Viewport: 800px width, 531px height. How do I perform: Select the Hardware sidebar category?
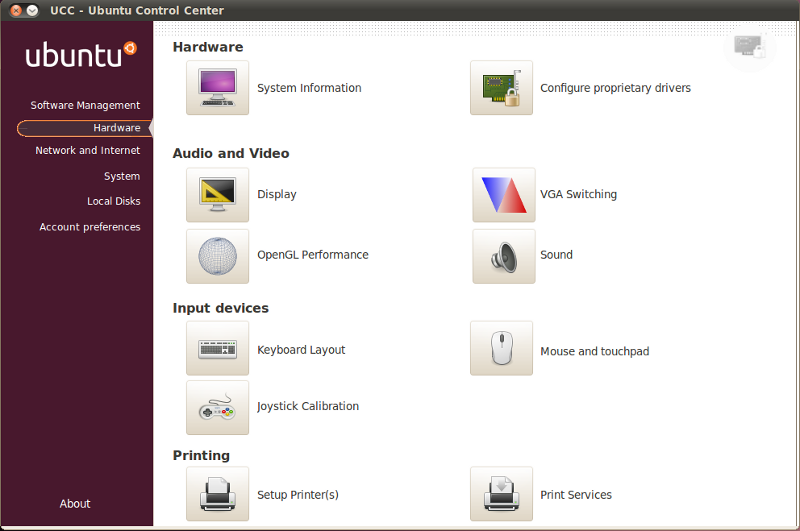tap(84, 128)
